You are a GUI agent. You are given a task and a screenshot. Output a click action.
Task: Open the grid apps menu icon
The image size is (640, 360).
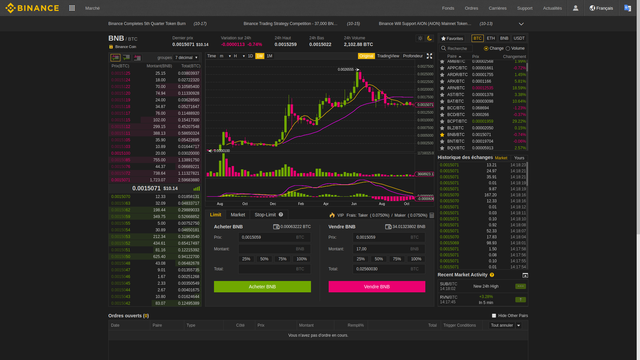tap(72, 8)
